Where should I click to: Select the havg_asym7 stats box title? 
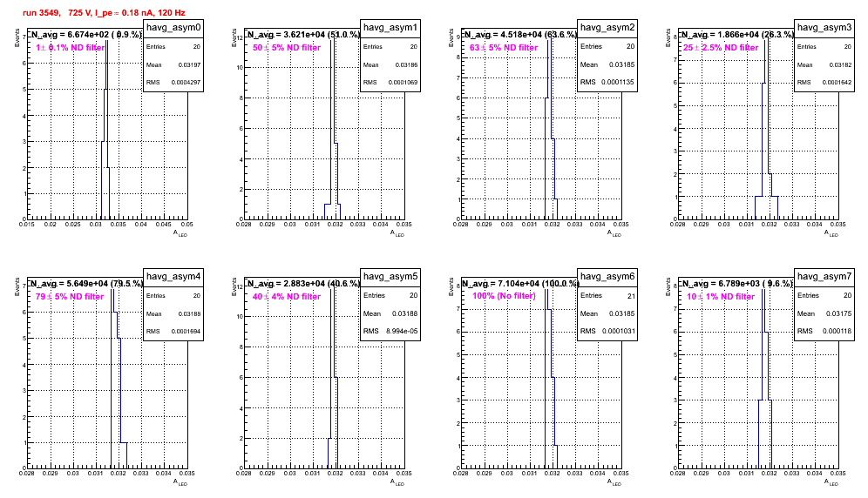[824, 277]
